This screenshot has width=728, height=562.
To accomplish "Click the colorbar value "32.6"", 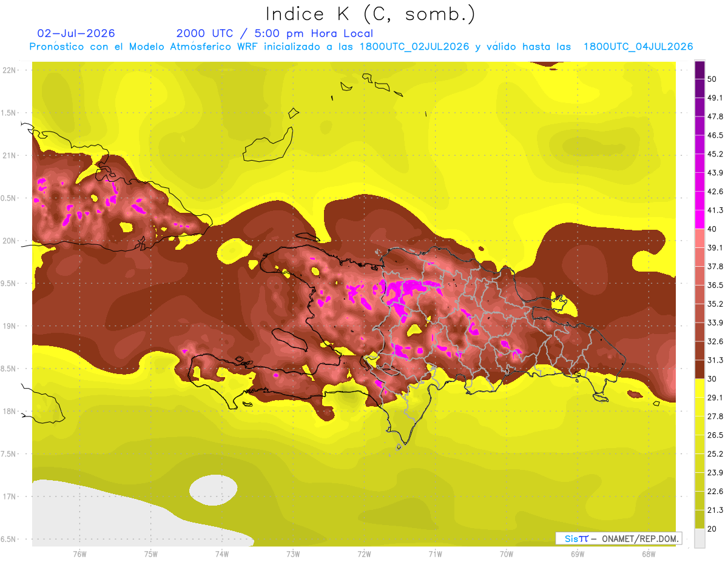I will tap(715, 341).
